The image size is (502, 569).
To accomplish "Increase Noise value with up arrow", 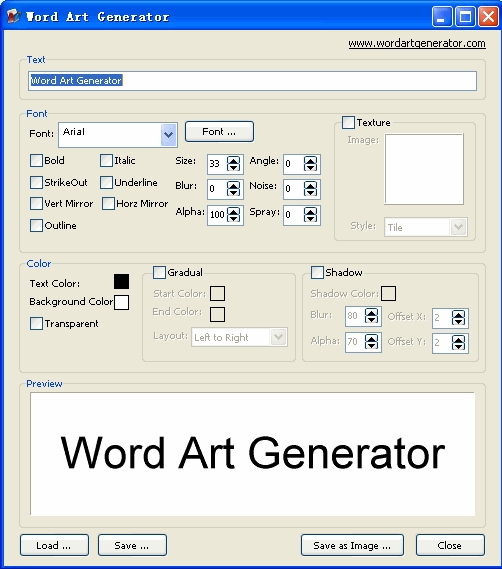I will point(310,185).
